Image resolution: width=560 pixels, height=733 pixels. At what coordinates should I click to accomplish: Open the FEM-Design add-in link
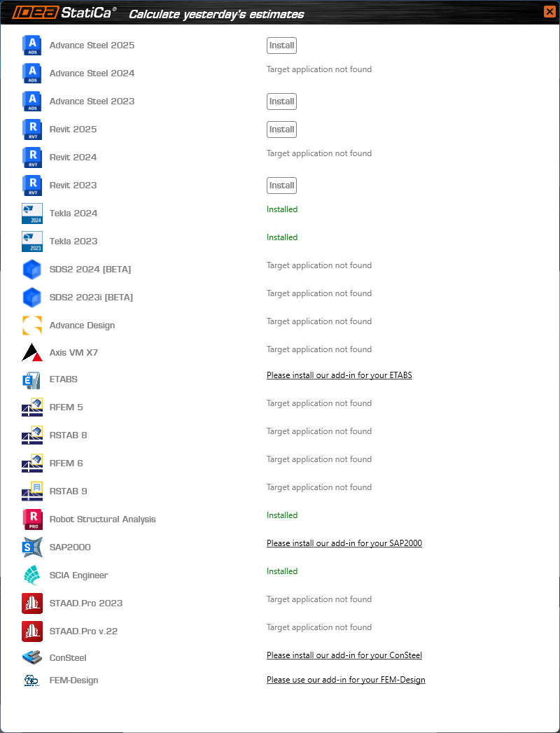[x=346, y=680]
